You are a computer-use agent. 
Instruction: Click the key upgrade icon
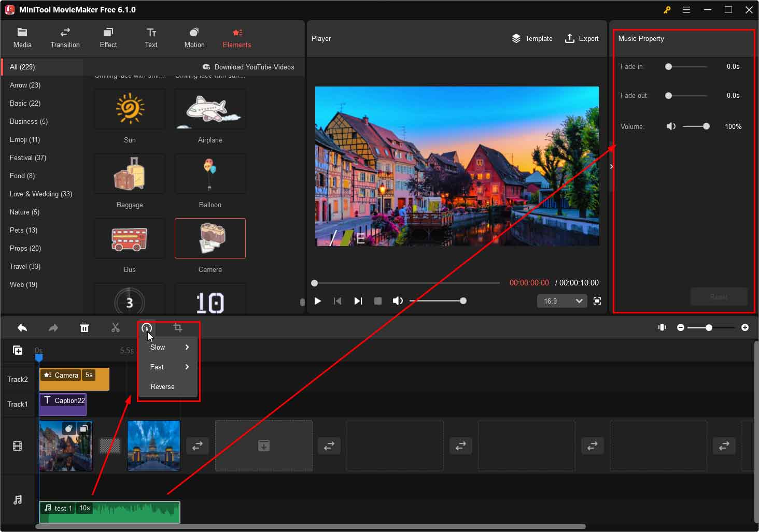667,10
